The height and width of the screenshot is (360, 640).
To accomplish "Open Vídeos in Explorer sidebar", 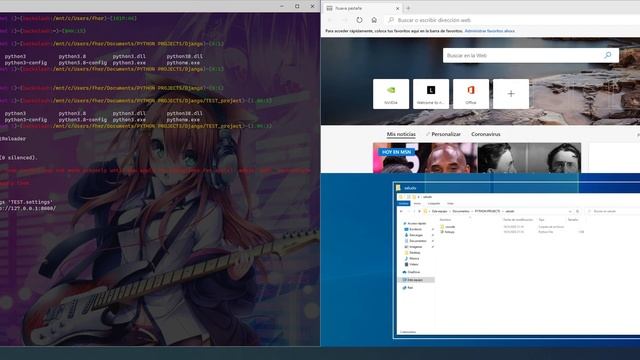I will pyautogui.click(x=413, y=264).
